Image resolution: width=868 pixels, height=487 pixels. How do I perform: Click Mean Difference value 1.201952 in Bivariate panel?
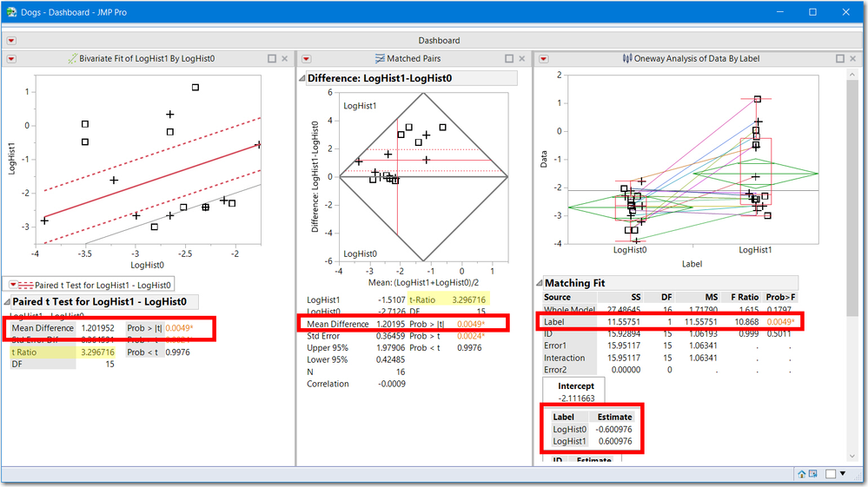[x=98, y=328]
